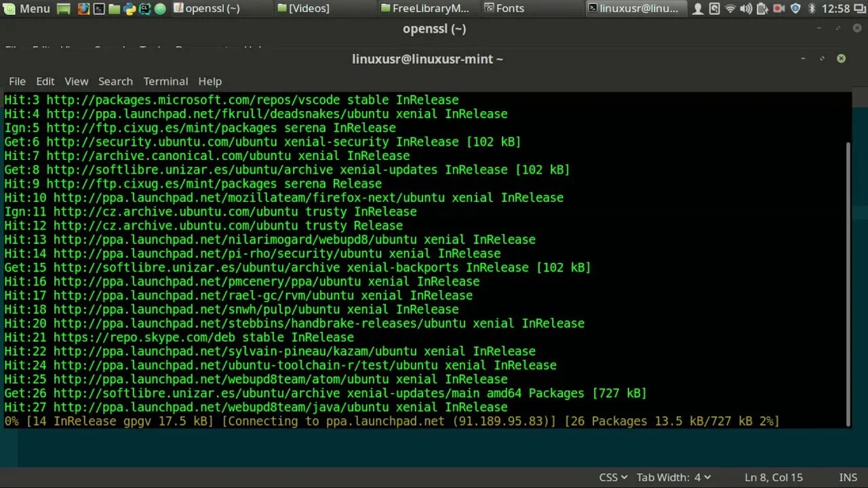Open the Tab Width: 4 dropdown

pyautogui.click(x=673, y=477)
